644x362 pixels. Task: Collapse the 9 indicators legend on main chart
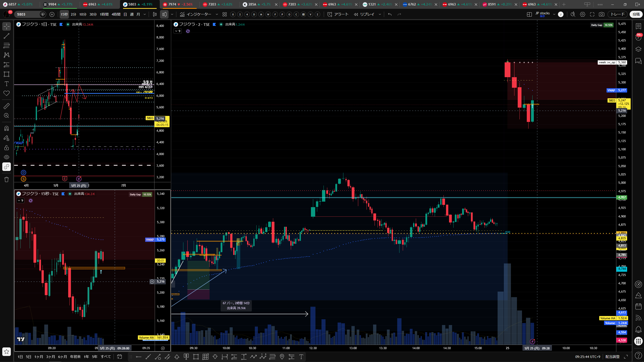[x=178, y=31]
